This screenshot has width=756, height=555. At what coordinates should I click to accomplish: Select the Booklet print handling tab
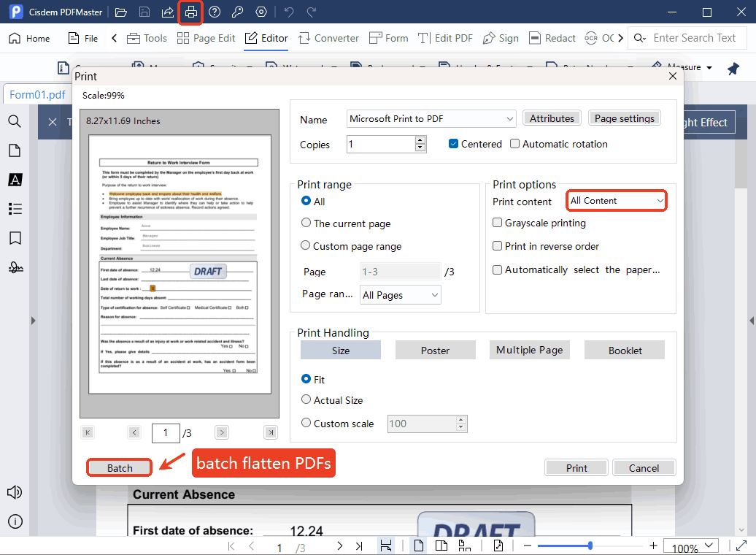tap(625, 351)
